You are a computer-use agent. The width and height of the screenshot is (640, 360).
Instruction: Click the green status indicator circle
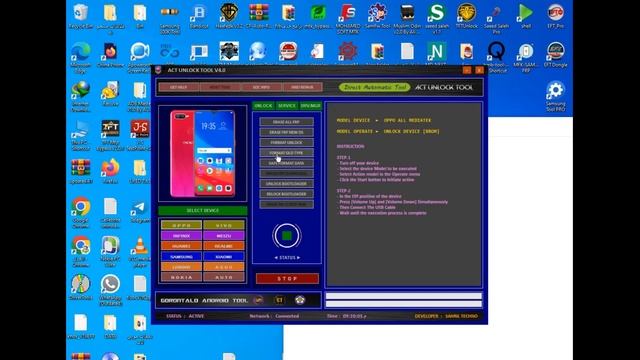(287, 236)
